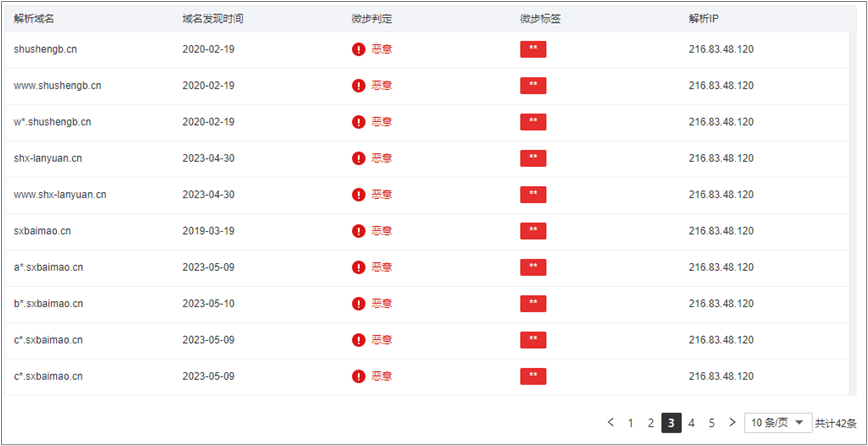
Task: Click warning icon in a*.sxbaimao.cn row
Action: click(358, 267)
